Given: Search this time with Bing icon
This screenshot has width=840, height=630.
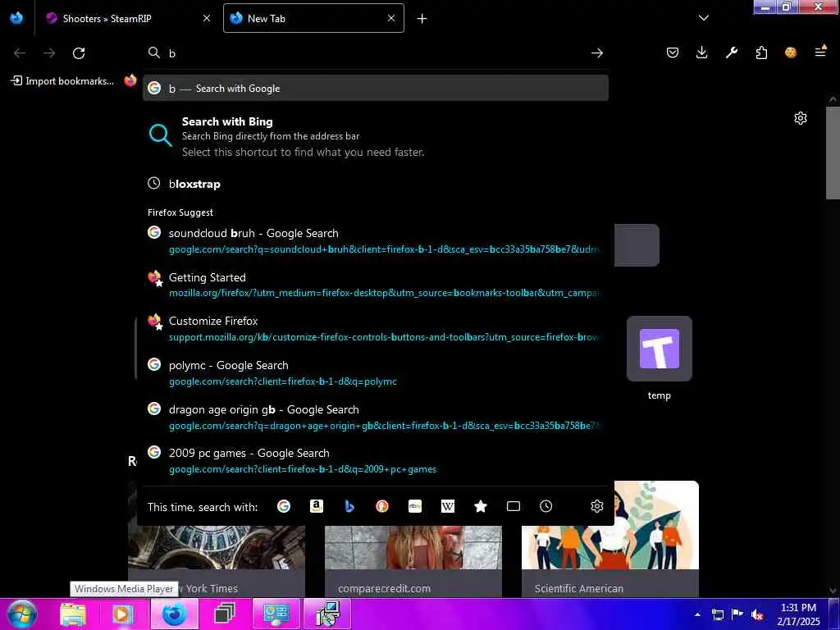Looking at the screenshot, I should (x=349, y=506).
